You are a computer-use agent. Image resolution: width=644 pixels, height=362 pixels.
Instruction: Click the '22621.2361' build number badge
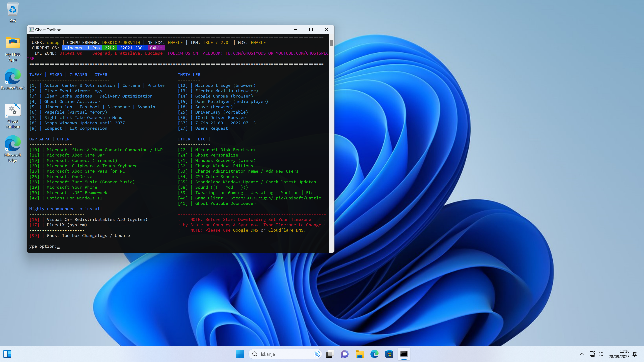pyautogui.click(x=132, y=48)
